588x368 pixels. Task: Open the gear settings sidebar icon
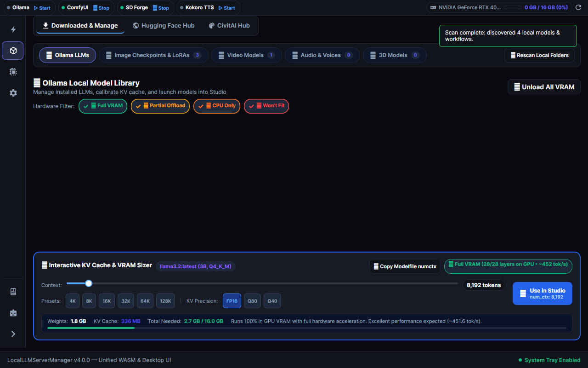13,93
